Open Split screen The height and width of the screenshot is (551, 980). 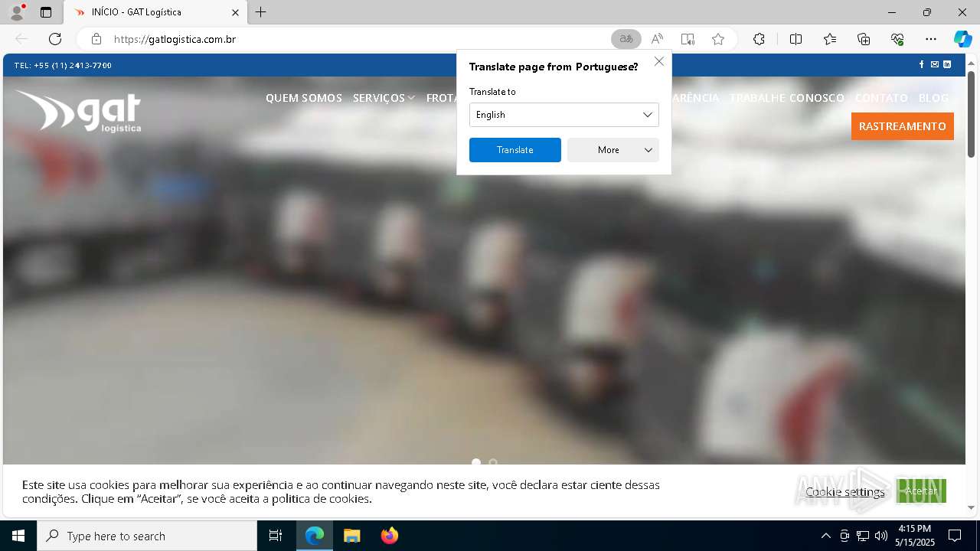795,39
